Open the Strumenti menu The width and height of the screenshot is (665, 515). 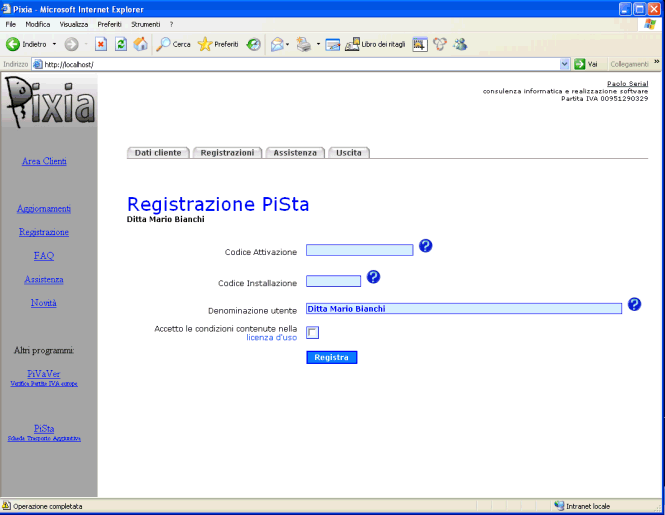[145, 24]
